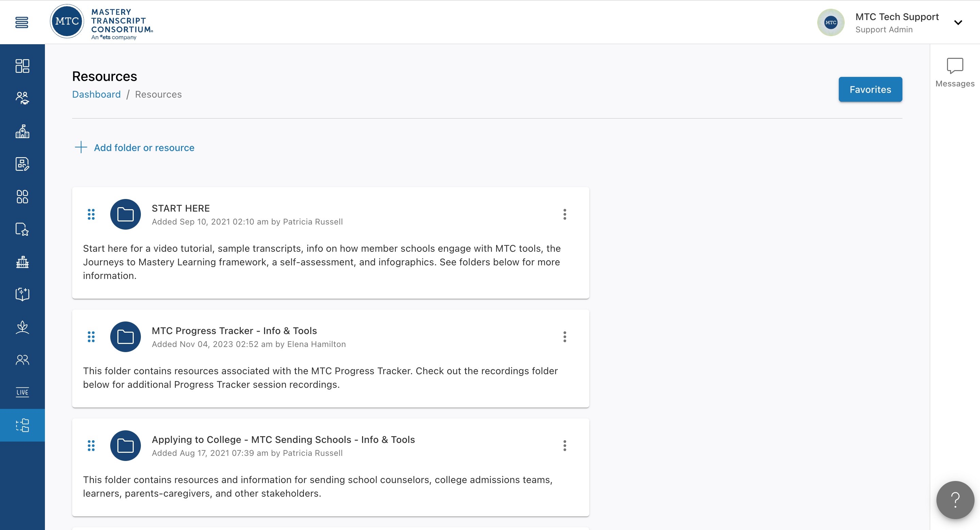Open the users group sidebar icon
The width and height of the screenshot is (980, 530).
point(22,360)
